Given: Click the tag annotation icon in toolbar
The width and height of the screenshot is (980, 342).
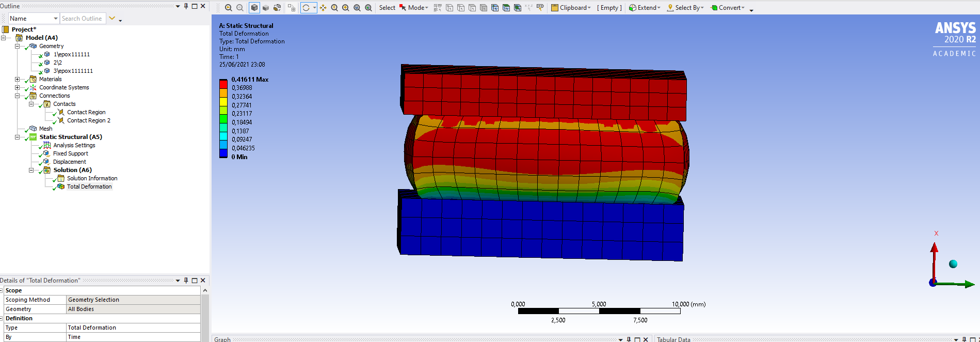Looking at the screenshot, I should pyautogui.click(x=540, y=8).
